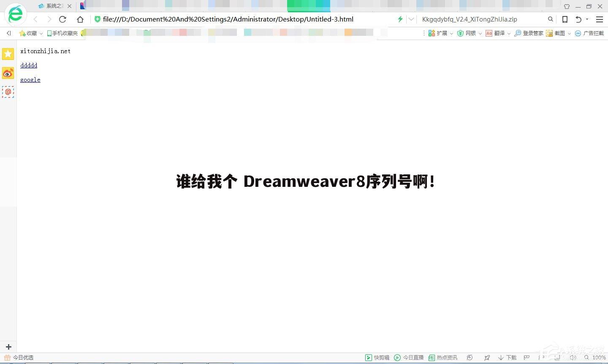Open the 网银 online banking button
608x364 pixels.
pyautogui.click(x=467, y=33)
